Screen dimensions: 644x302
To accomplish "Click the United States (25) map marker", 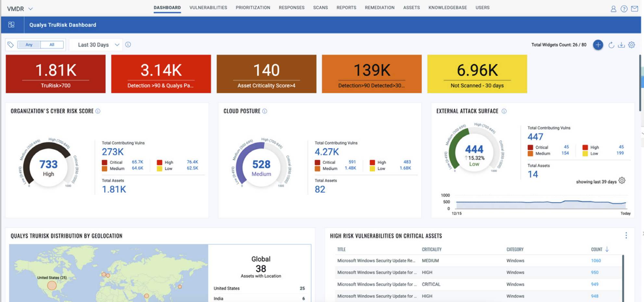I will coord(52,286).
